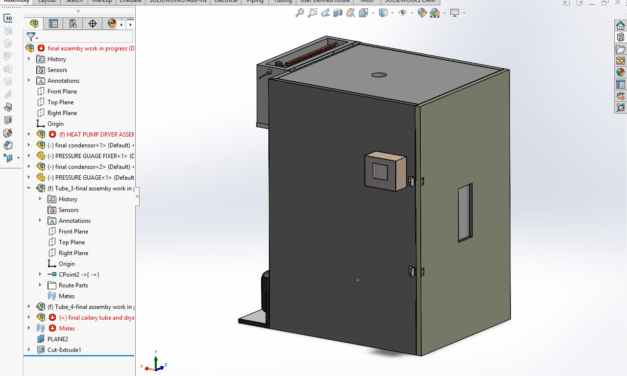
Task: Click the 3D icon in left sidebar
Action: pyautogui.click(x=8, y=18)
